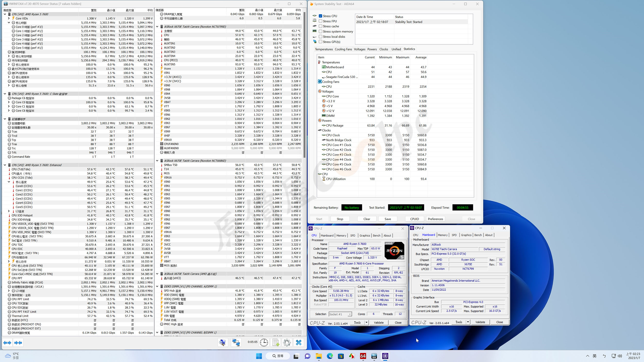644x362 pixels.
Task: Collapse CPU [#0]: AMD Ryzen 5 7600 group
Action: [5, 14]
